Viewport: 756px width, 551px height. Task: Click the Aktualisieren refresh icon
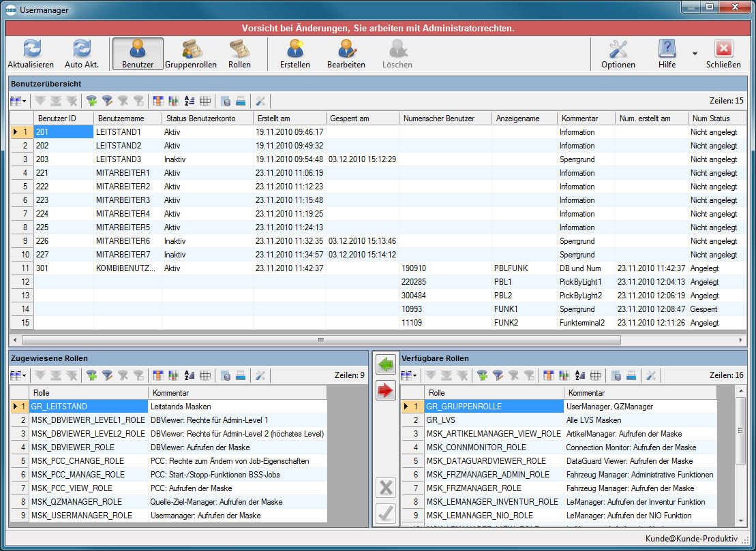[32, 49]
